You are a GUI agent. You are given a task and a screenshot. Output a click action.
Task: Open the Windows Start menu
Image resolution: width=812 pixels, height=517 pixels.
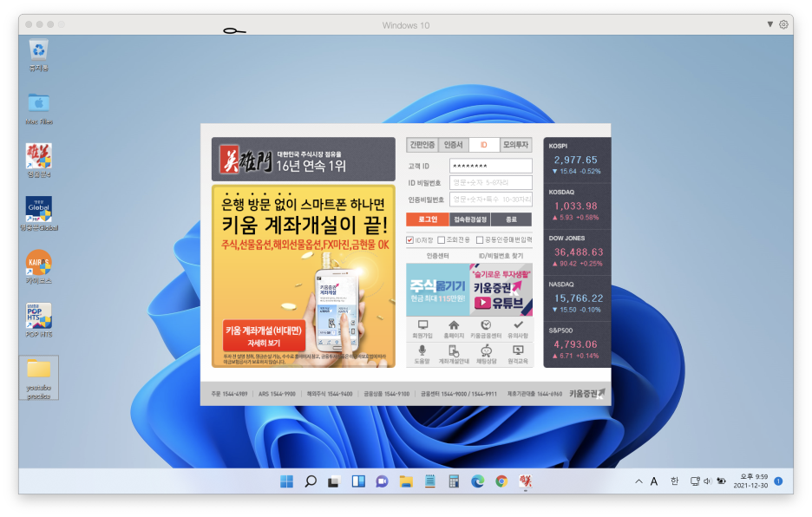tap(286, 481)
